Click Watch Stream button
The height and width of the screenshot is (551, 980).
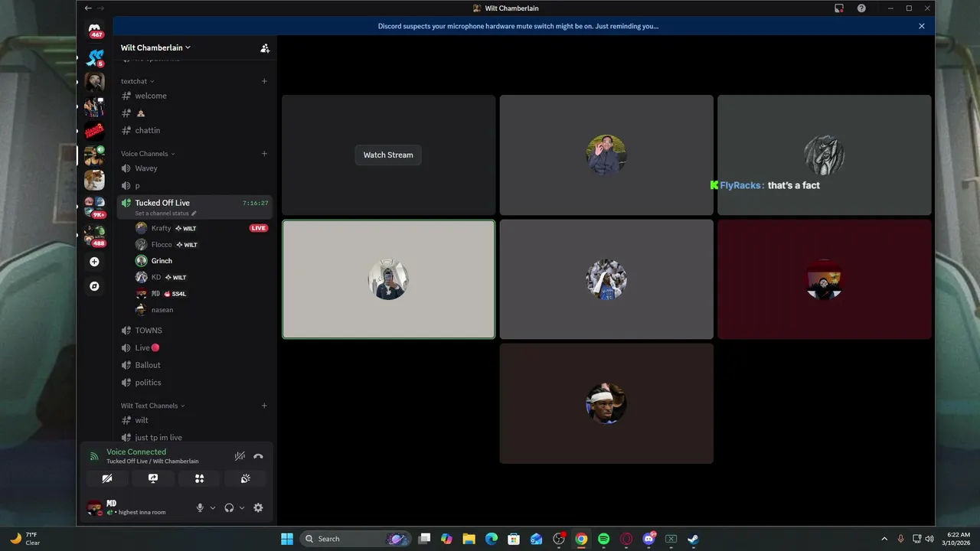click(x=388, y=155)
